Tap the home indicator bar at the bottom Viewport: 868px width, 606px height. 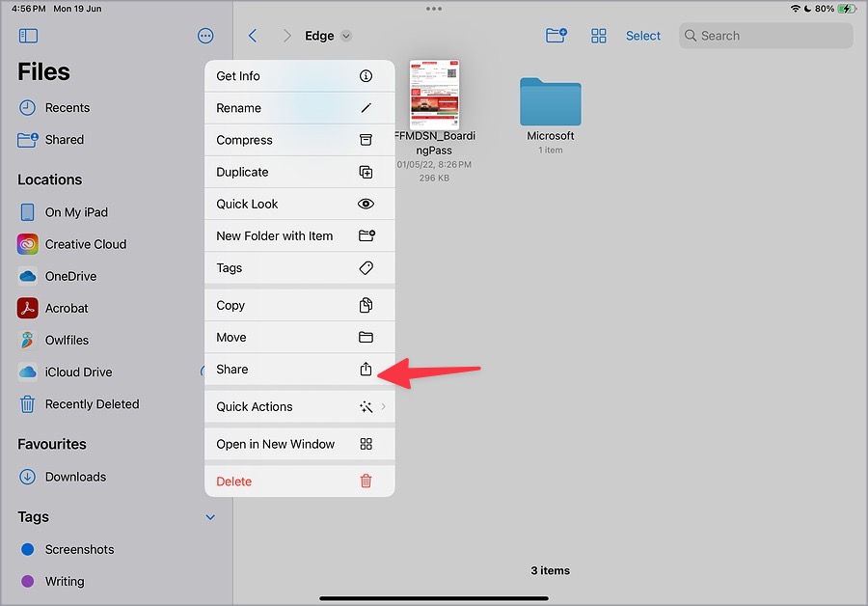click(x=434, y=598)
